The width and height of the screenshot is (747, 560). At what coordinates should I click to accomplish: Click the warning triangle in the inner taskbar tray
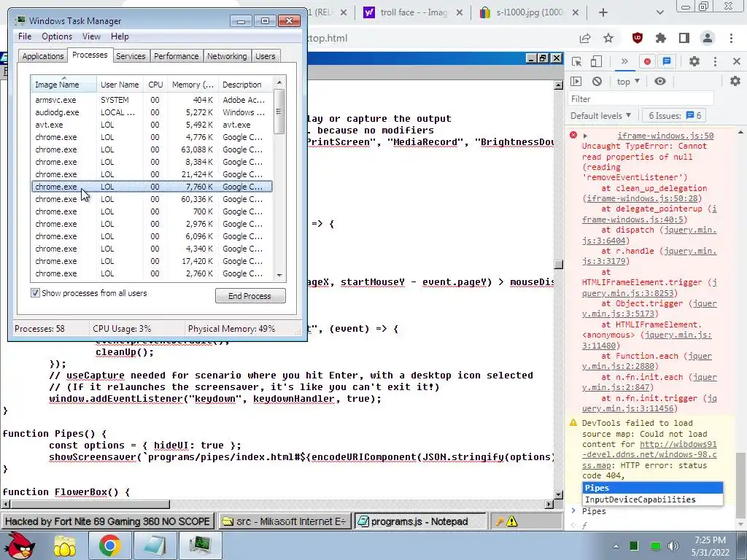512,521
